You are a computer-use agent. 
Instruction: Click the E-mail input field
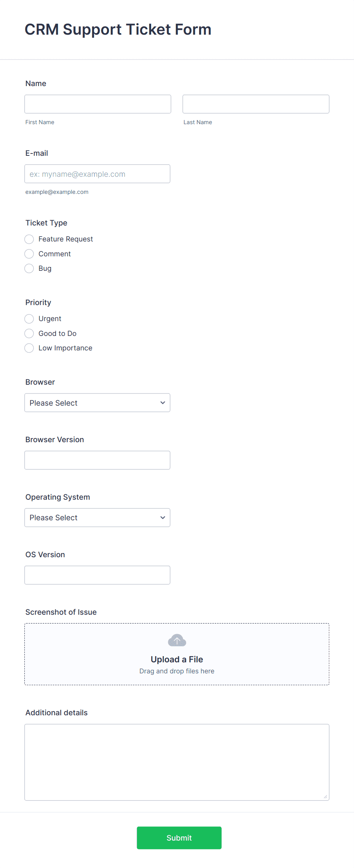(97, 174)
